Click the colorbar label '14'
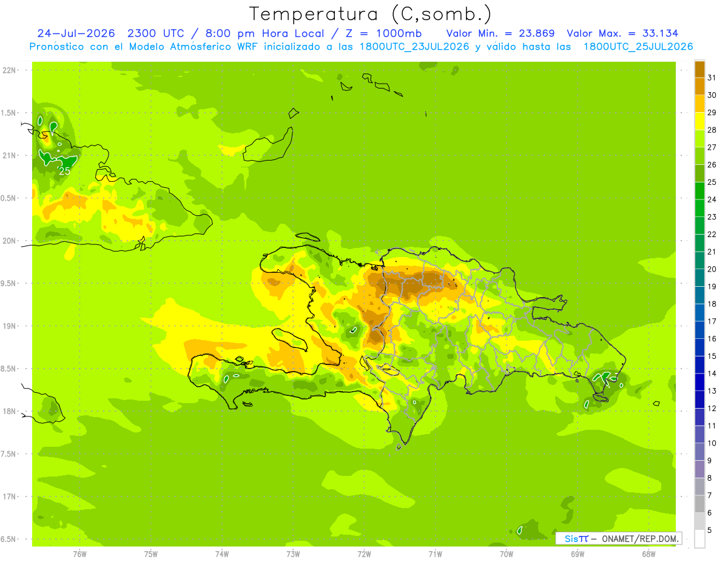The image size is (728, 562). (712, 374)
